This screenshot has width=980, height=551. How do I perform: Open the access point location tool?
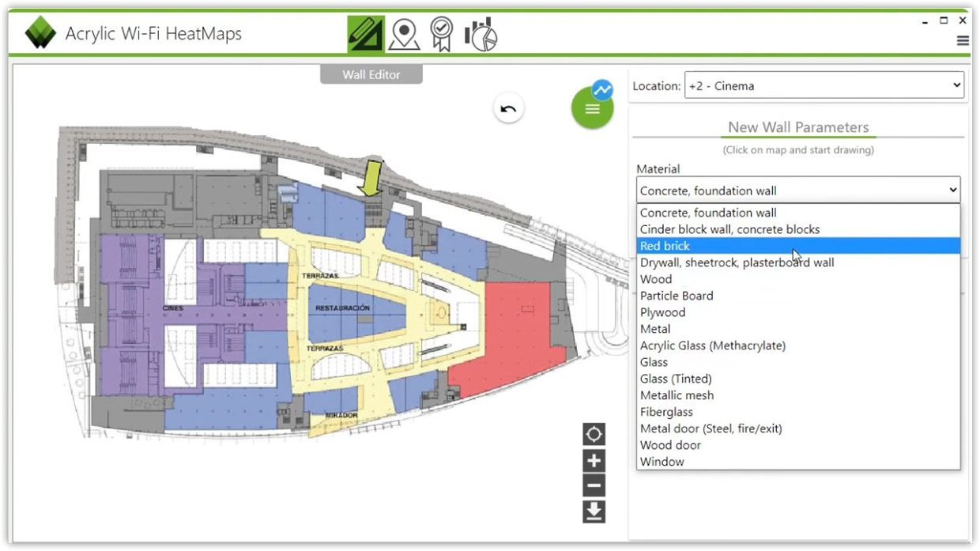coord(404,33)
